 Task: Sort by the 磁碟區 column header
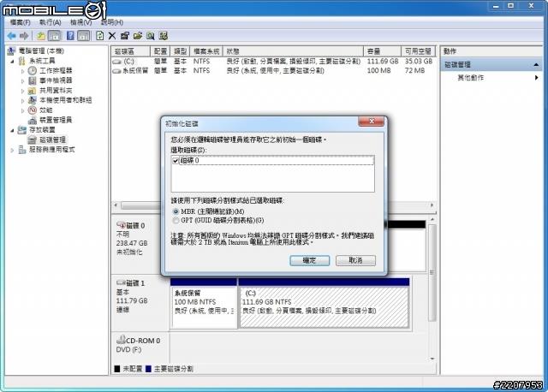point(131,51)
